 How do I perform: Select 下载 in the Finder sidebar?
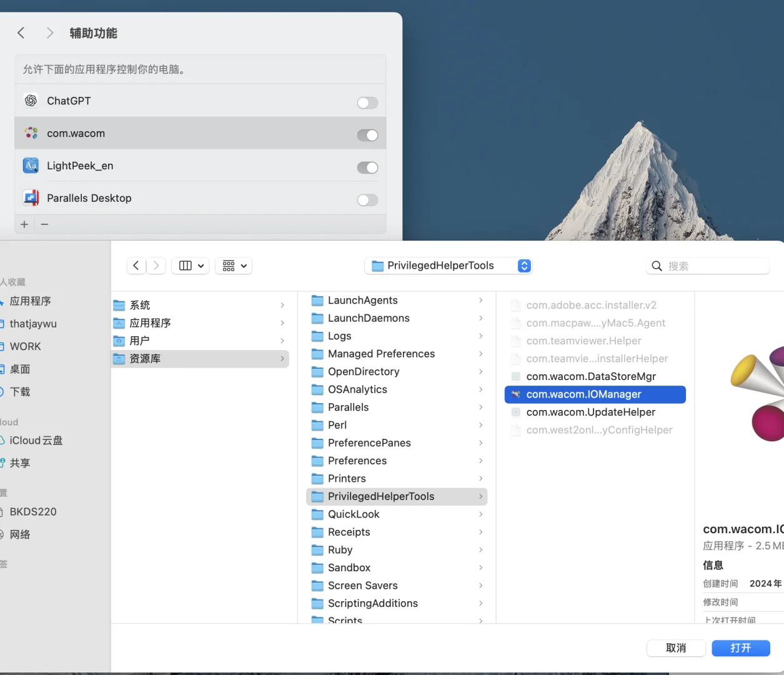coord(19,392)
